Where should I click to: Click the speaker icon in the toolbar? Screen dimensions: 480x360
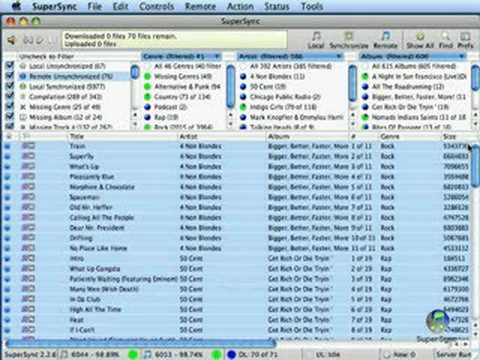coord(12,40)
